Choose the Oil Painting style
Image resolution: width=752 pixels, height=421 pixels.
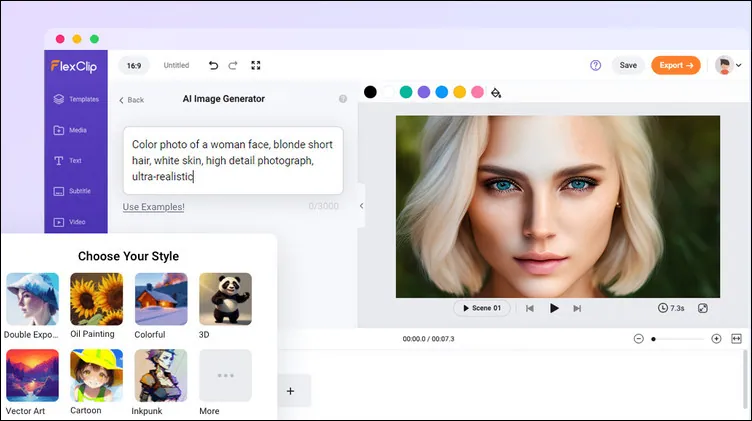coord(96,299)
